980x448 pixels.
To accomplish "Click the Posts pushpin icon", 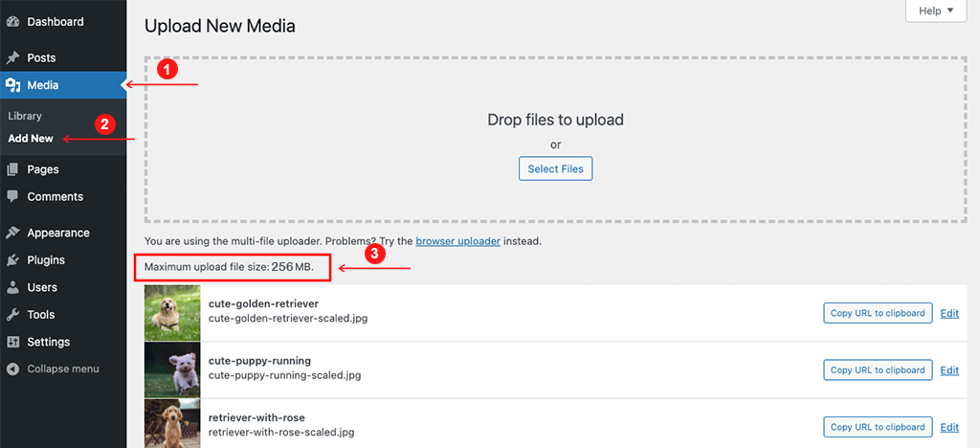I will click(13, 58).
